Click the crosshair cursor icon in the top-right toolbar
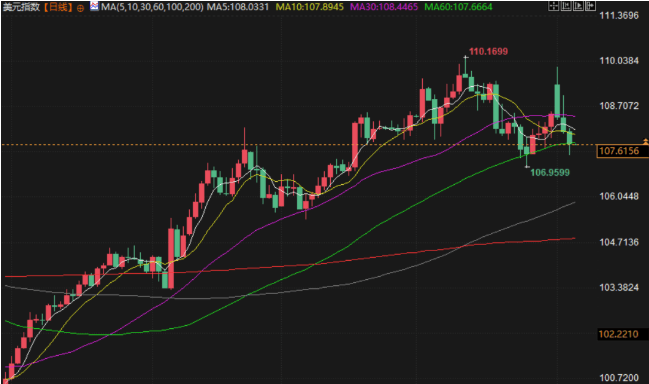Viewport: 649px width, 384px height. [554, 6]
